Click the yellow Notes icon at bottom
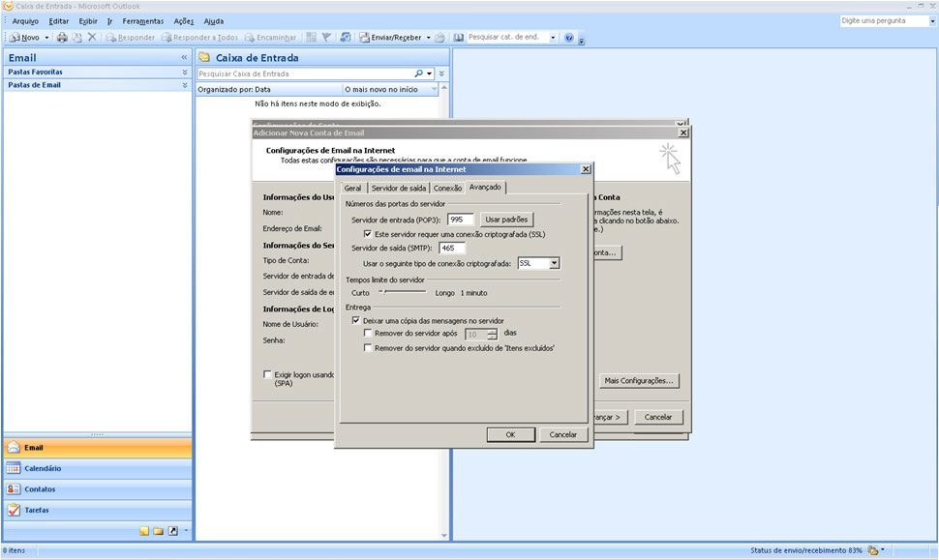Image resolution: width=939 pixels, height=560 pixels. pos(144,531)
